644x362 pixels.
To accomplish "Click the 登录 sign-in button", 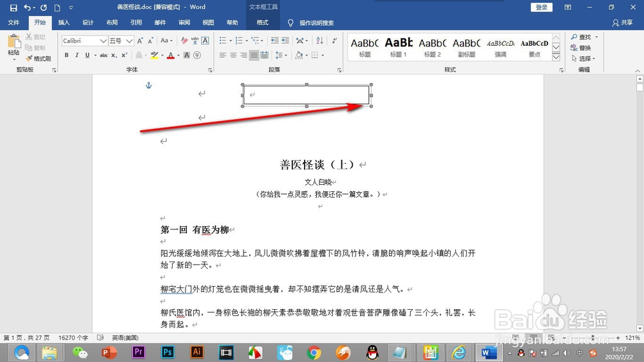I will click(x=542, y=7).
